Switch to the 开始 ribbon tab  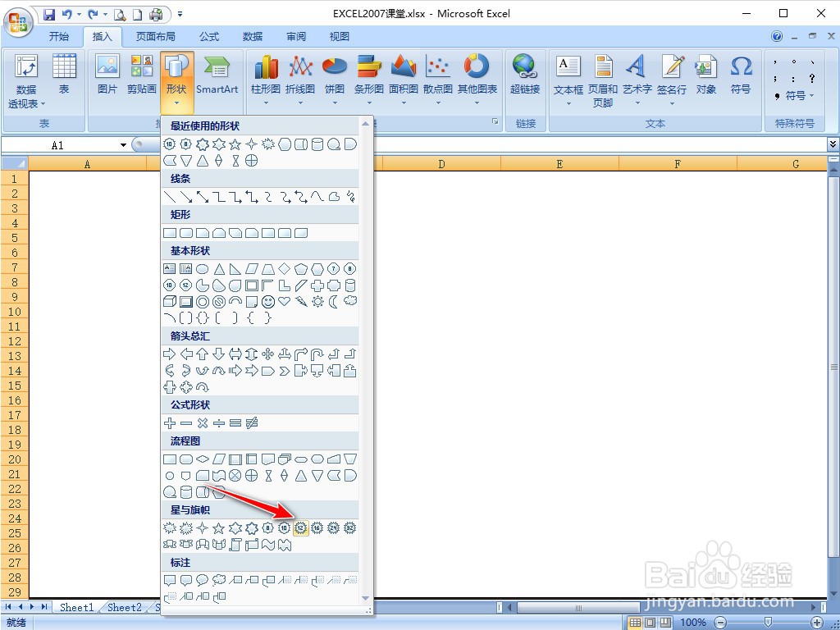pos(59,36)
